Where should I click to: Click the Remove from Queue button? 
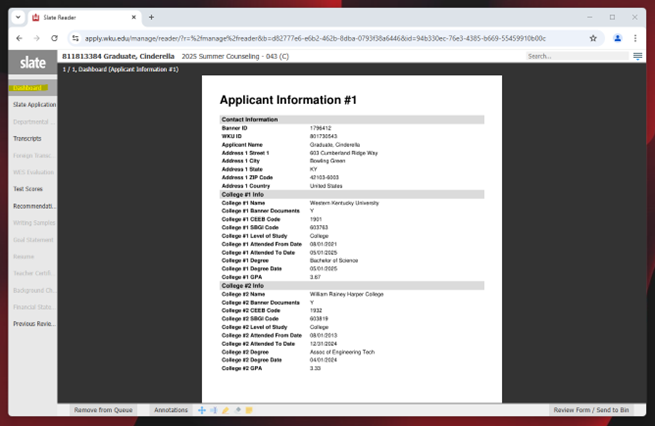[x=103, y=410]
